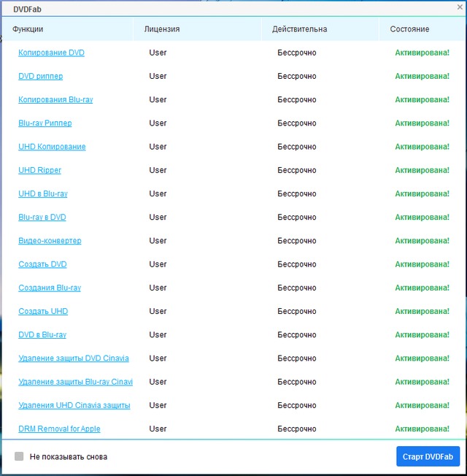Open Удаление защиты Blu-ray Cinavia link

[x=75, y=382]
